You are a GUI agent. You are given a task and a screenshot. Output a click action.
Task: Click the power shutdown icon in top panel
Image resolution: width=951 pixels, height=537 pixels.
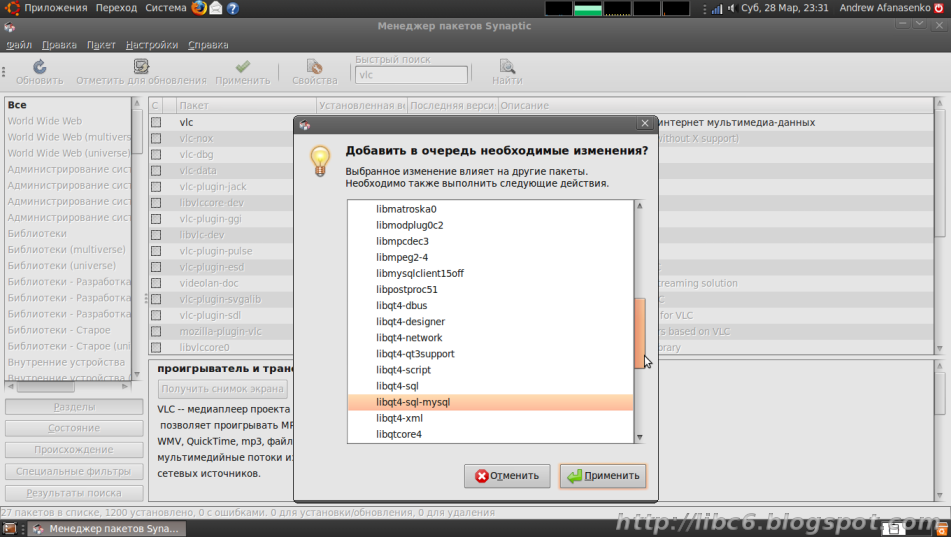[x=939, y=8]
